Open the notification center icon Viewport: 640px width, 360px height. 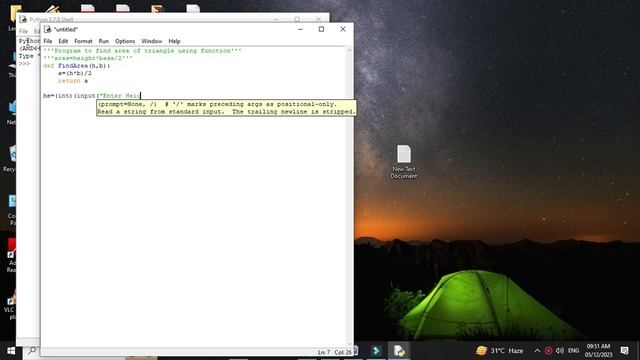pyautogui.click(x=624, y=351)
